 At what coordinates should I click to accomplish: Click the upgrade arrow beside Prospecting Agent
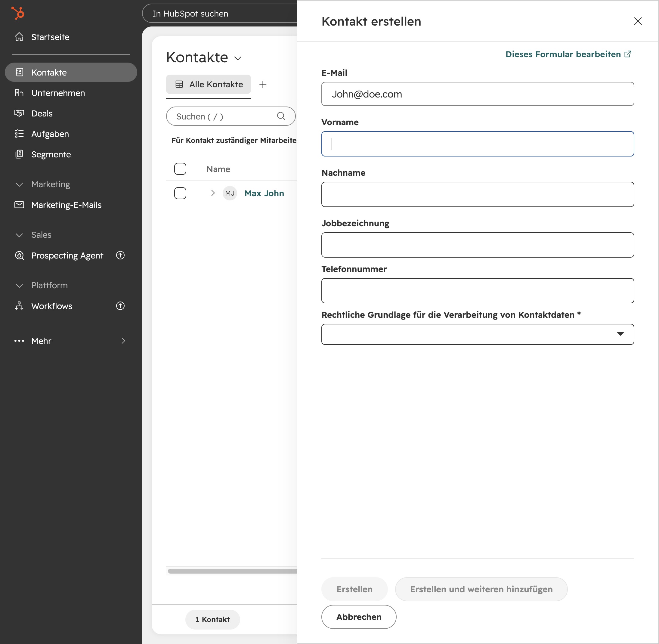pos(120,255)
